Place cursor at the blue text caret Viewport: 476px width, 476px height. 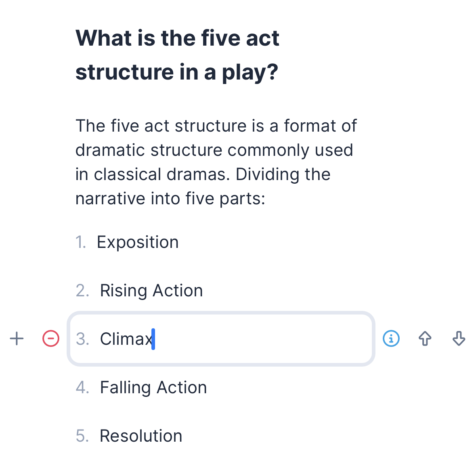[153, 339]
